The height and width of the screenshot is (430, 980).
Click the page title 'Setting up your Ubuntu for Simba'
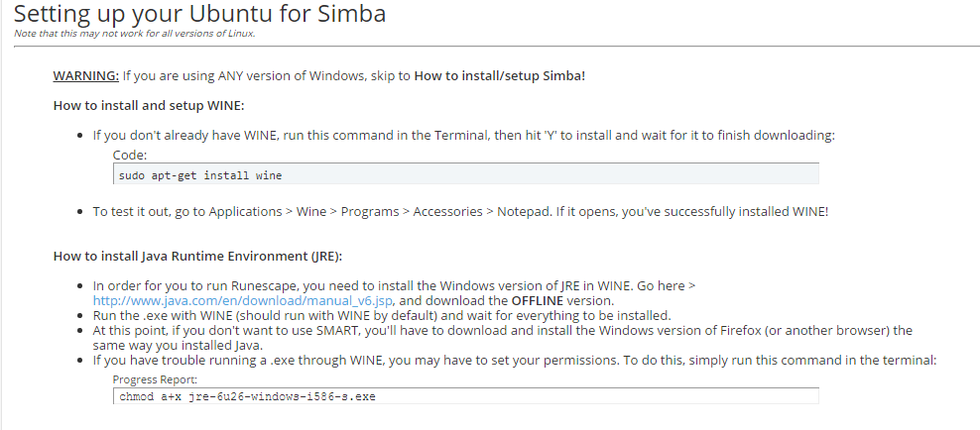click(x=200, y=15)
